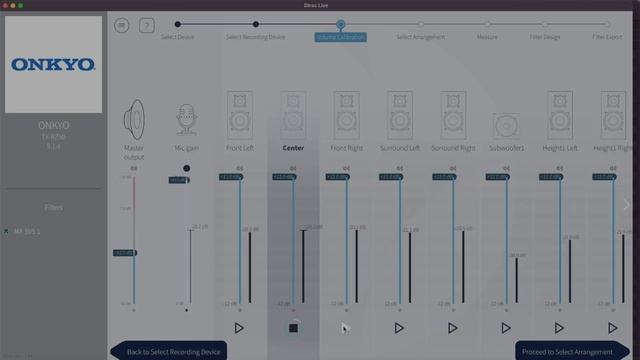Mute the Subwoofer1 channel
This screenshot has height=360, width=640.
[x=506, y=168]
